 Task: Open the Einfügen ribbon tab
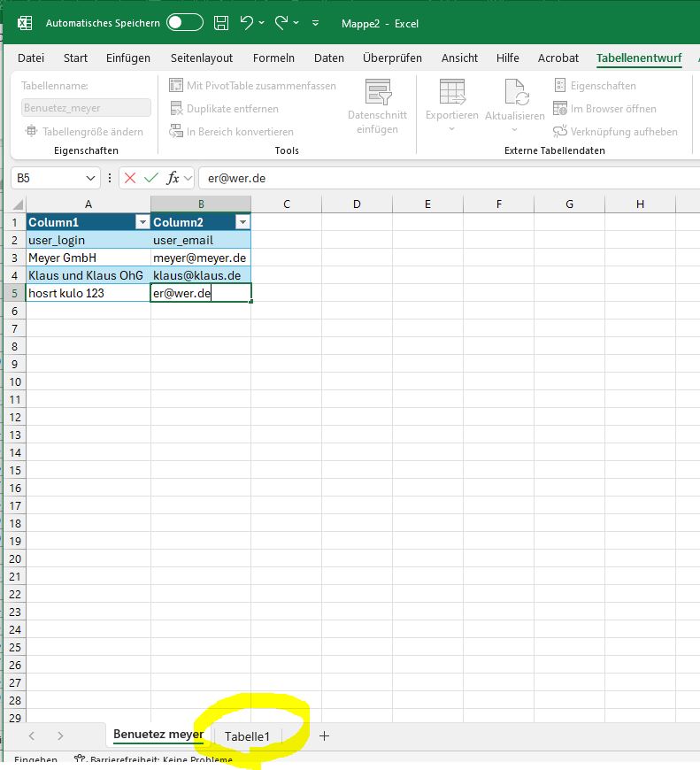(128, 58)
